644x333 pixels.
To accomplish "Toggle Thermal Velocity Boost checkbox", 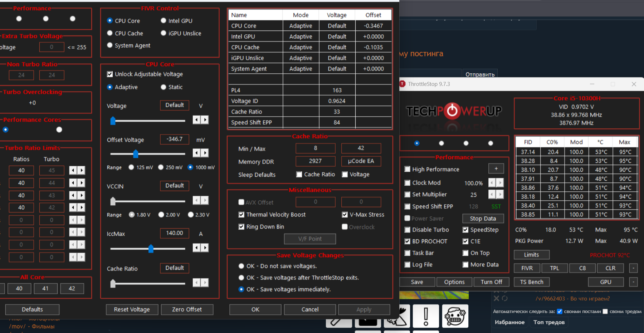I will point(241,215).
